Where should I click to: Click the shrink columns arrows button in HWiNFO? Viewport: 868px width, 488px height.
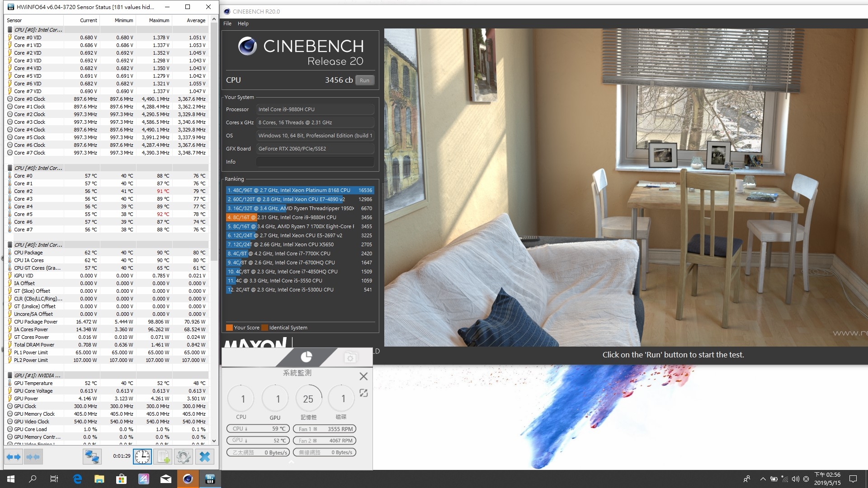(x=33, y=457)
